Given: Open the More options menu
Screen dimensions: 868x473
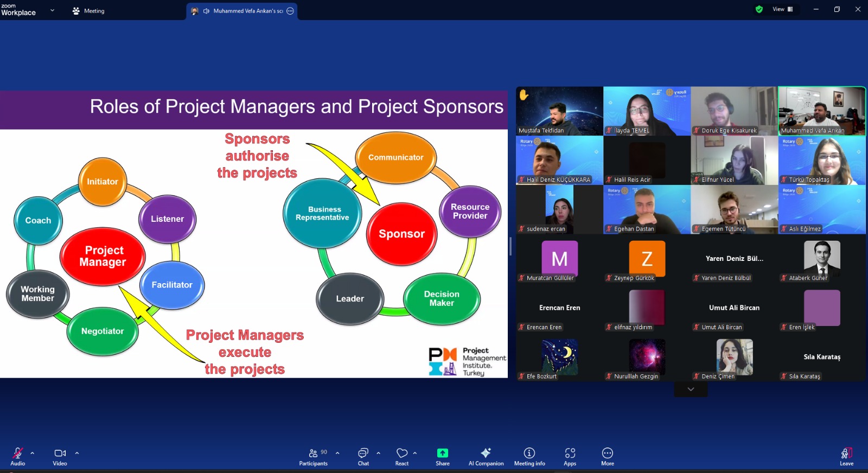Looking at the screenshot, I should pos(608,456).
